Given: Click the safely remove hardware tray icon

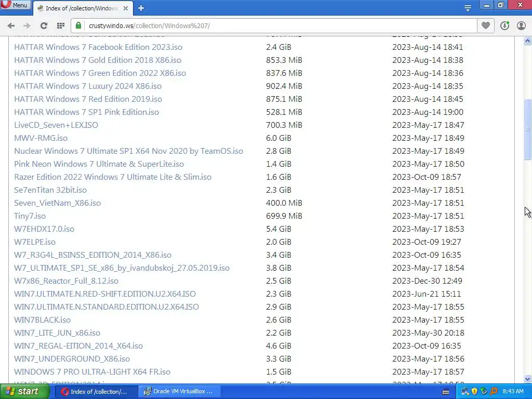Looking at the screenshot, I should (484, 392).
